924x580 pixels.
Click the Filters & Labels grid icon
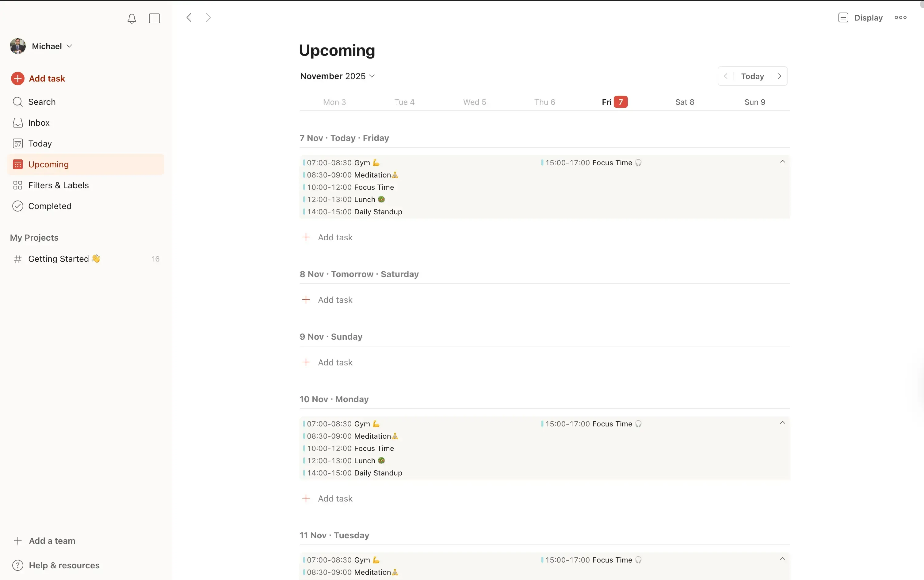pyautogui.click(x=18, y=185)
